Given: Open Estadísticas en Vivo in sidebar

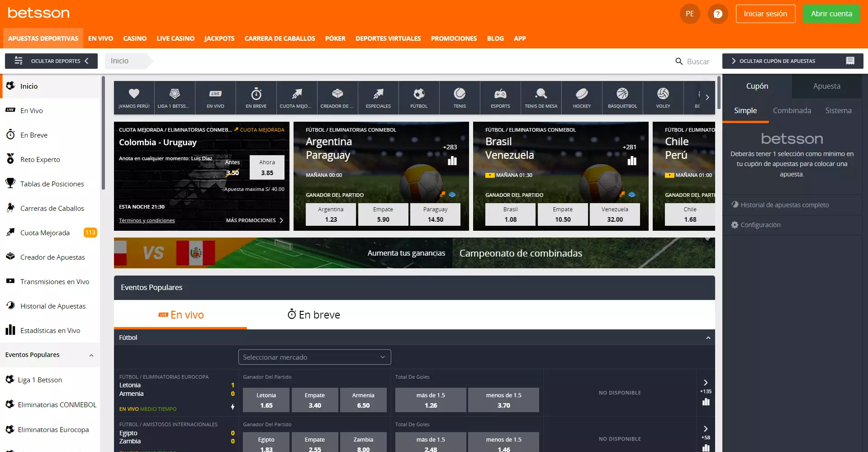Looking at the screenshot, I should tap(50, 330).
